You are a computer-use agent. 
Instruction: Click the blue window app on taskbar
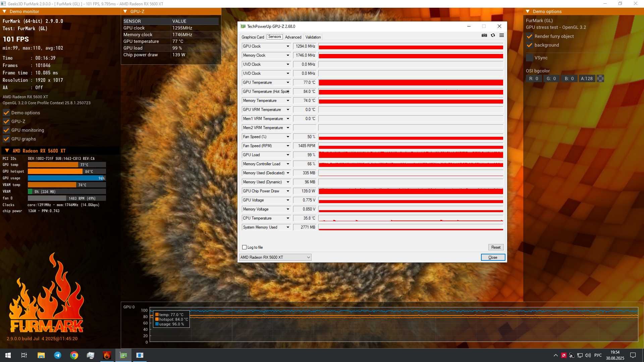(x=140, y=355)
